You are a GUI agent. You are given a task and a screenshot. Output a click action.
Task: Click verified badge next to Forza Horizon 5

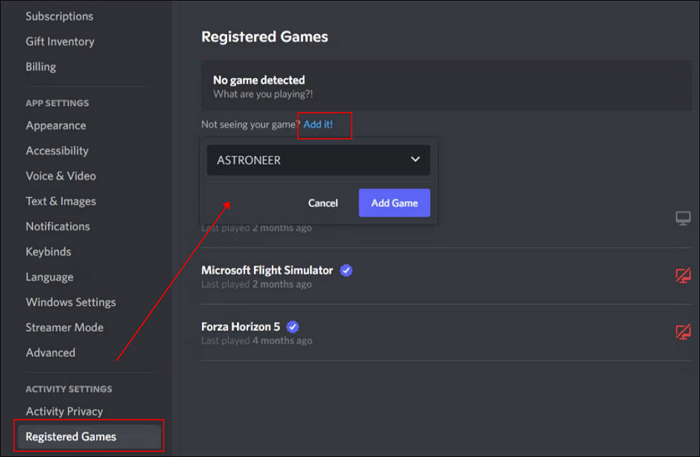click(x=292, y=326)
